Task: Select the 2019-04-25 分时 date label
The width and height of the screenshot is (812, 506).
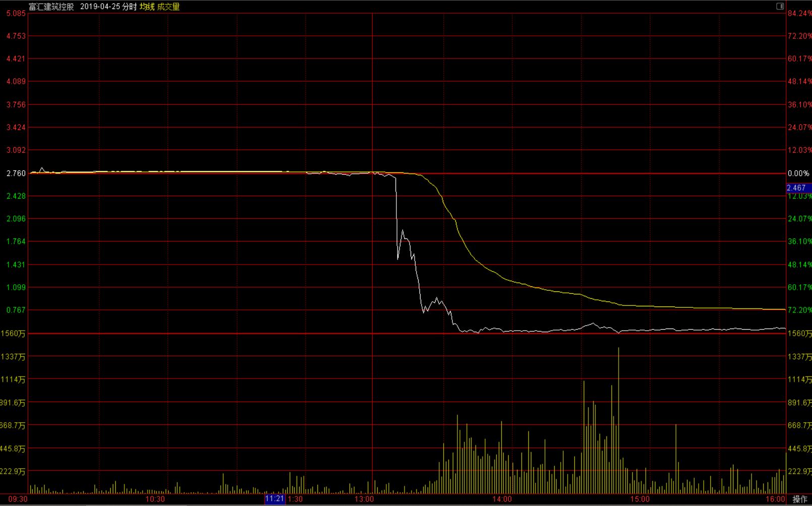Action: (108, 7)
